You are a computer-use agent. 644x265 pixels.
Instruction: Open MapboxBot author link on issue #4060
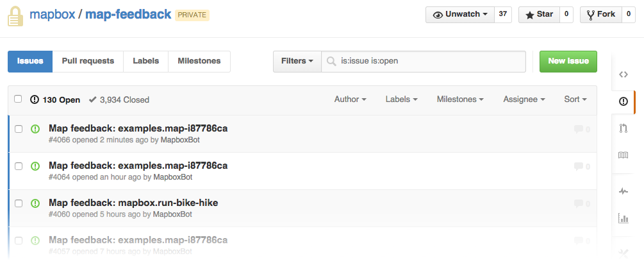(x=172, y=214)
